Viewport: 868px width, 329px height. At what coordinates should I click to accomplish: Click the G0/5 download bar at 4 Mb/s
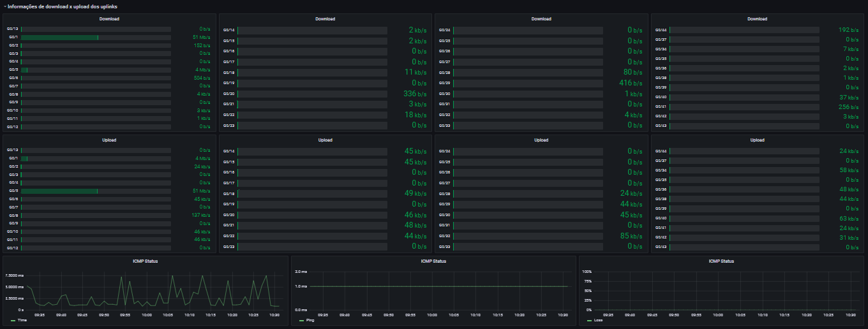pyautogui.click(x=24, y=70)
